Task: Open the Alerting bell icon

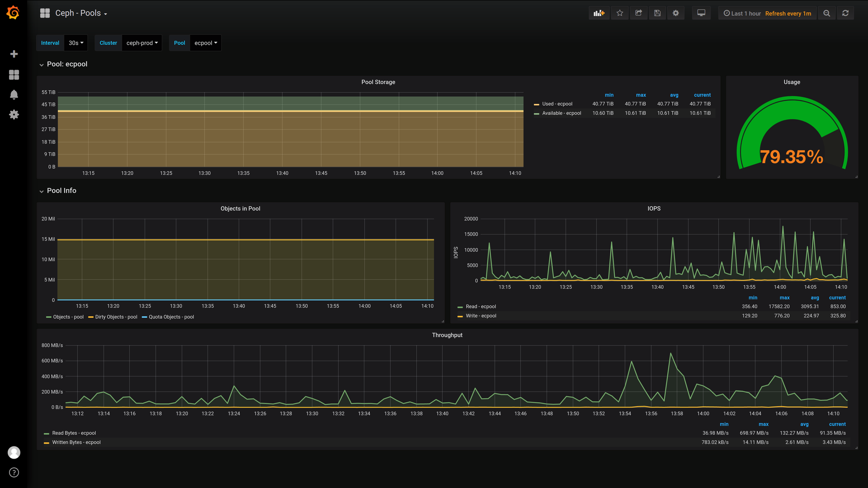Action: click(14, 94)
